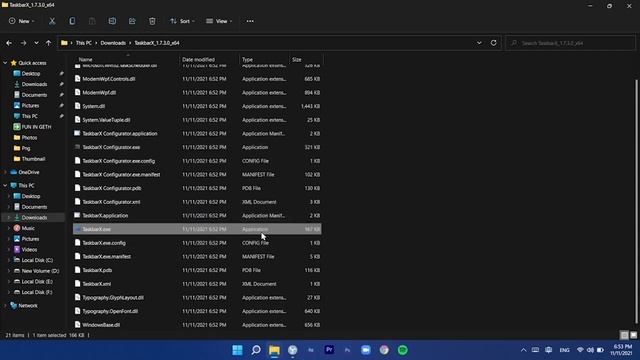Open the Windows Start menu
This screenshot has height=360, width=640.
click(x=237, y=350)
